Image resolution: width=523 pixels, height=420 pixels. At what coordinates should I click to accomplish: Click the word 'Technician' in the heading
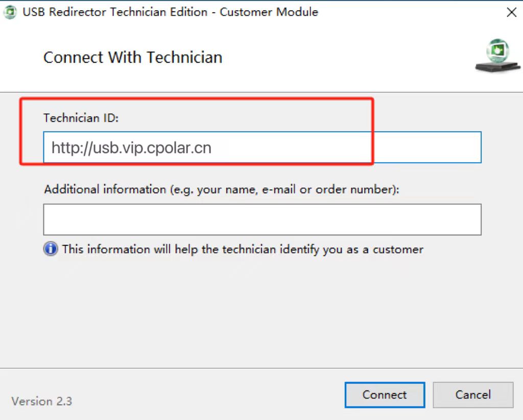point(185,57)
